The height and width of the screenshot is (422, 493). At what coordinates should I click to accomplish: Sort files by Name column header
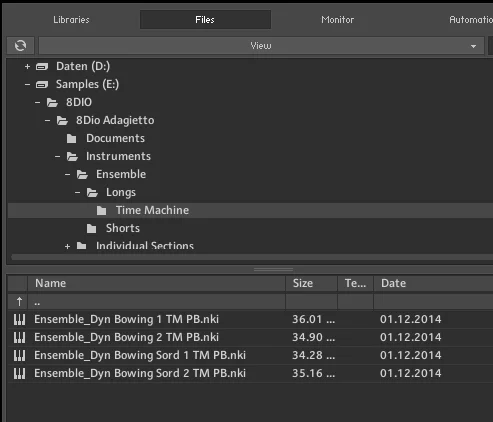point(156,283)
